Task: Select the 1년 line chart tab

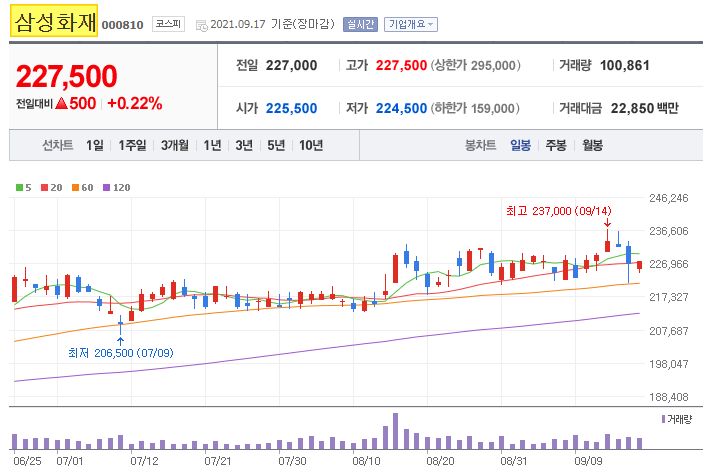Action: (x=213, y=145)
